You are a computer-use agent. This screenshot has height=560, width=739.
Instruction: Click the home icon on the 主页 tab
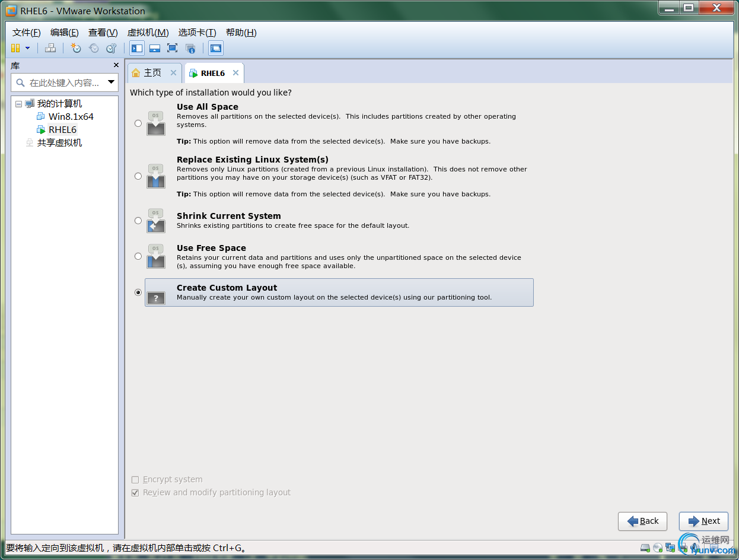tap(136, 72)
